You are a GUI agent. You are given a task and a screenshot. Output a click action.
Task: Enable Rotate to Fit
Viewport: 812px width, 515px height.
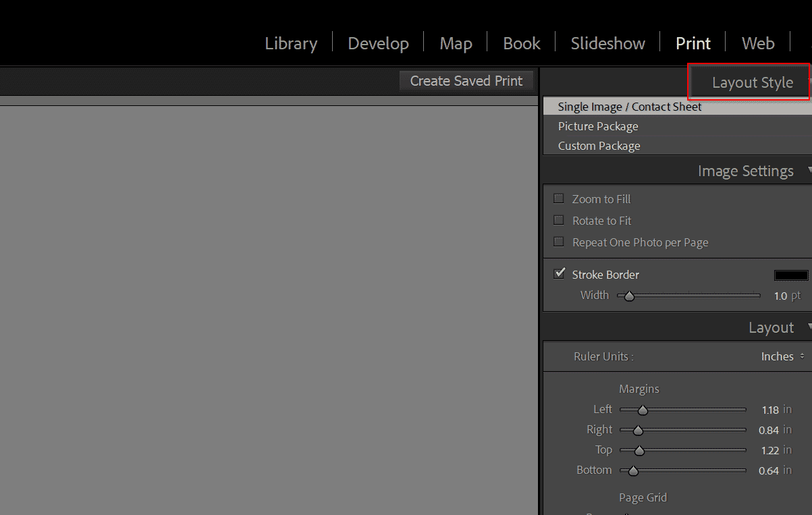(x=558, y=220)
